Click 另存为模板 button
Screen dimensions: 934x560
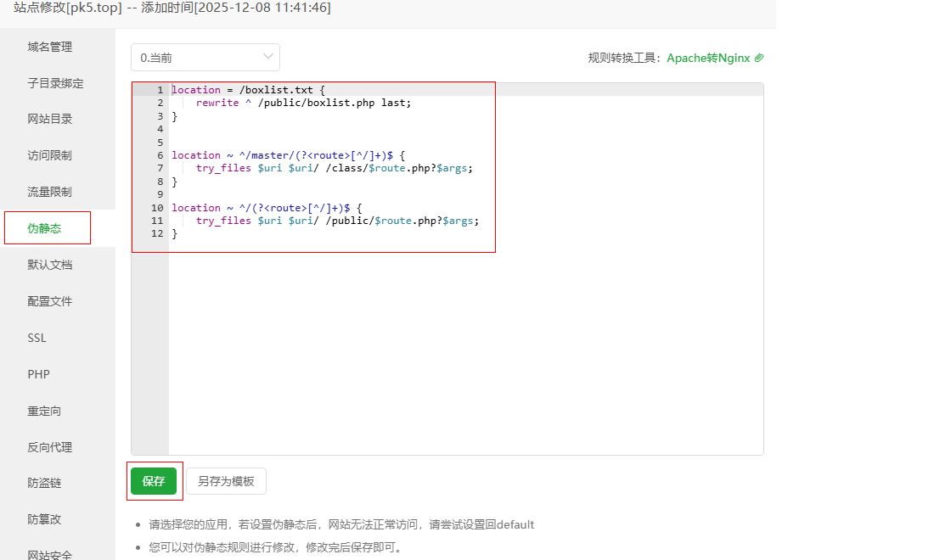226,481
